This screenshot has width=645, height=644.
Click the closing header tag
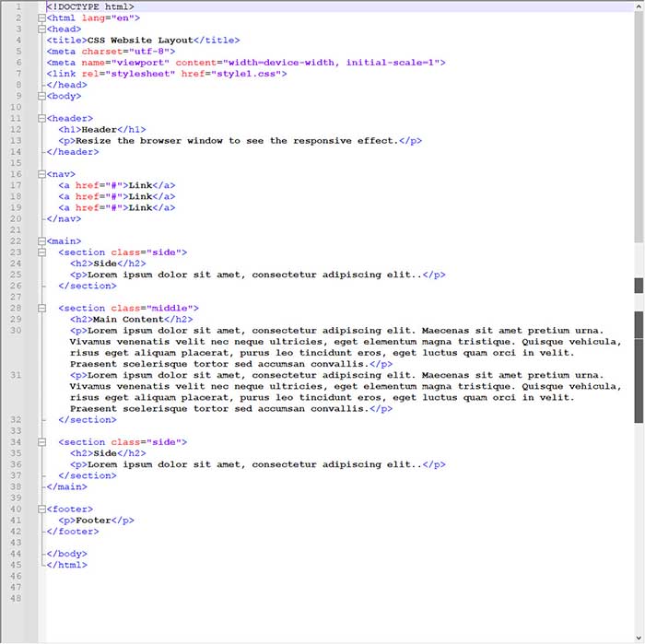point(73,152)
